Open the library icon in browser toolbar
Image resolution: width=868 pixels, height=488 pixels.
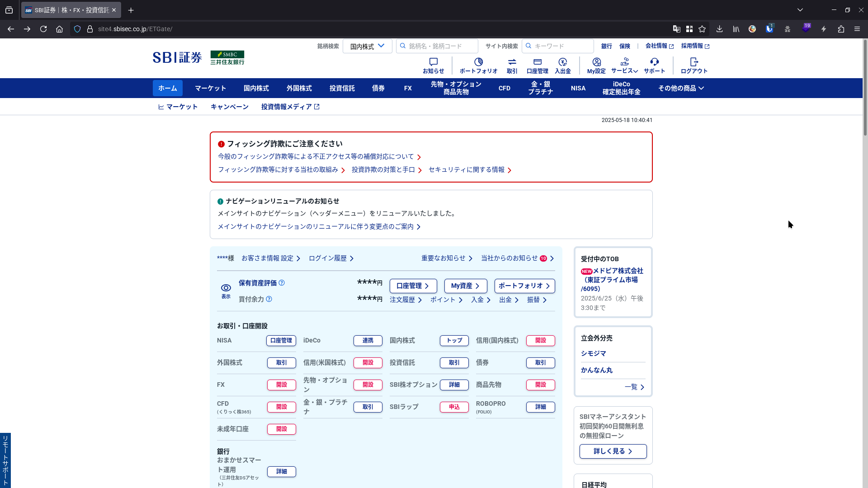click(x=736, y=29)
